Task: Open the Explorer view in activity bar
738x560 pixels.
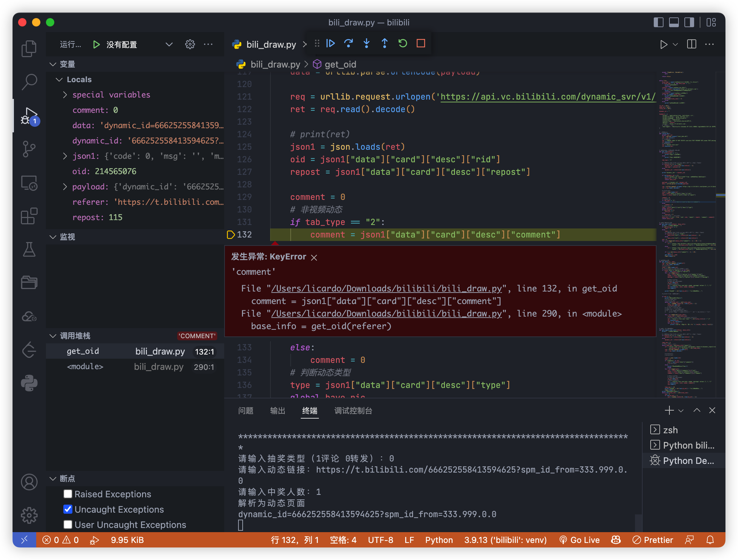Action: pyautogui.click(x=29, y=48)
